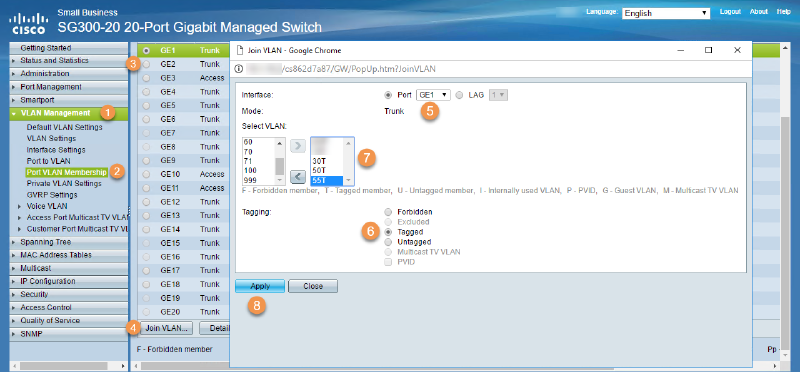Viewport: 800px width, 372px height.
Task: Expand Multicast menu
Action: (36, 268)
